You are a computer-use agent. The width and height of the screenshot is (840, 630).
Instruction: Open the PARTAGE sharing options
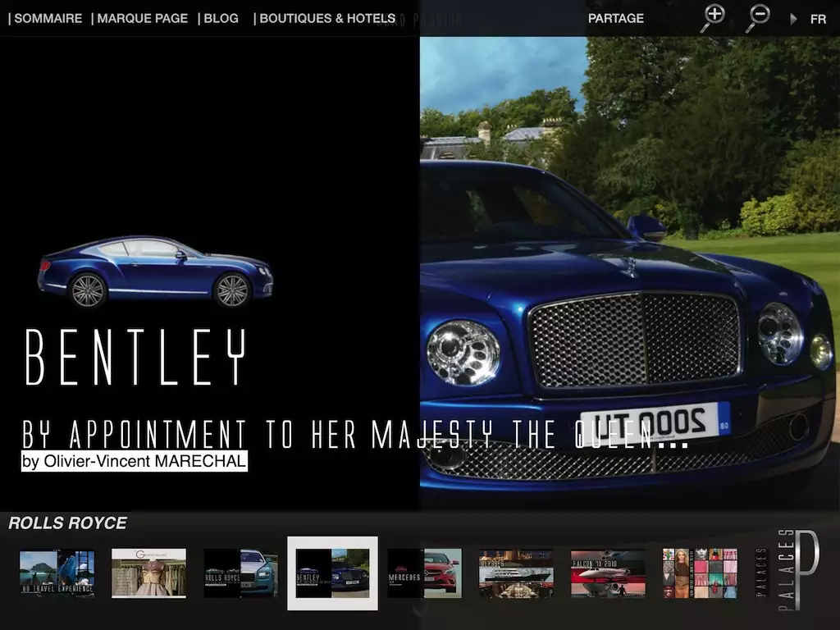[616, 18]
